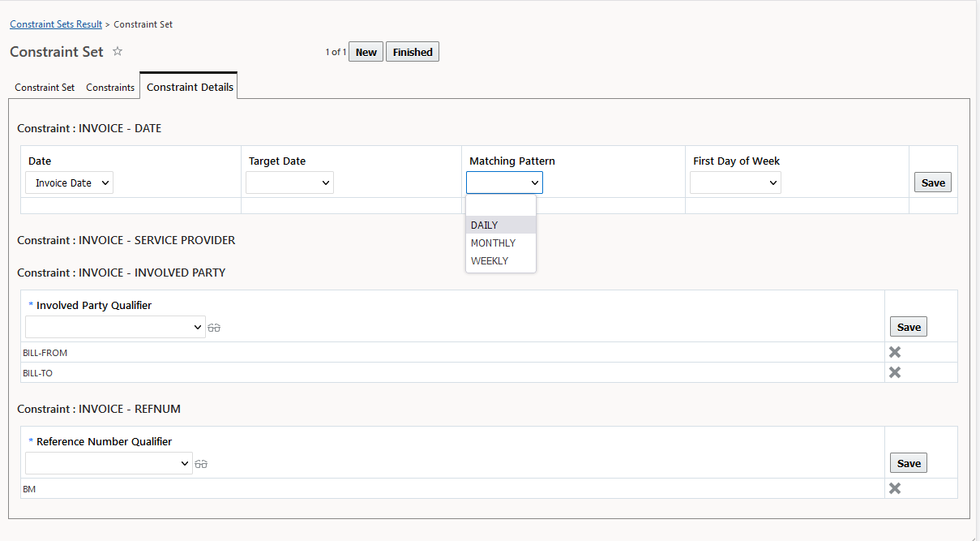Select DAILY matching pattern option
The image size is (980, 541).
tap(485, 225)
